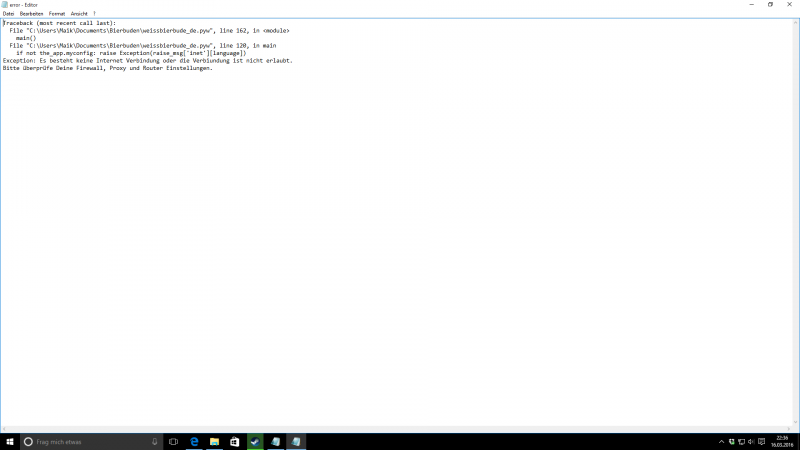
Task: Switch to the Steam taskbar app
Action: [x=255, y=441]
